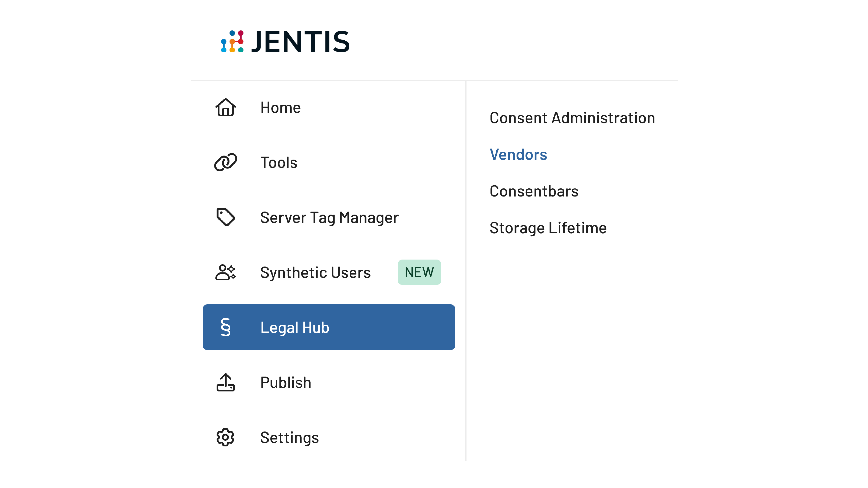The width and height of the screenshot is (868, 488).
Task: Open the Vendors submenu link
Action: tap(518, 155)
